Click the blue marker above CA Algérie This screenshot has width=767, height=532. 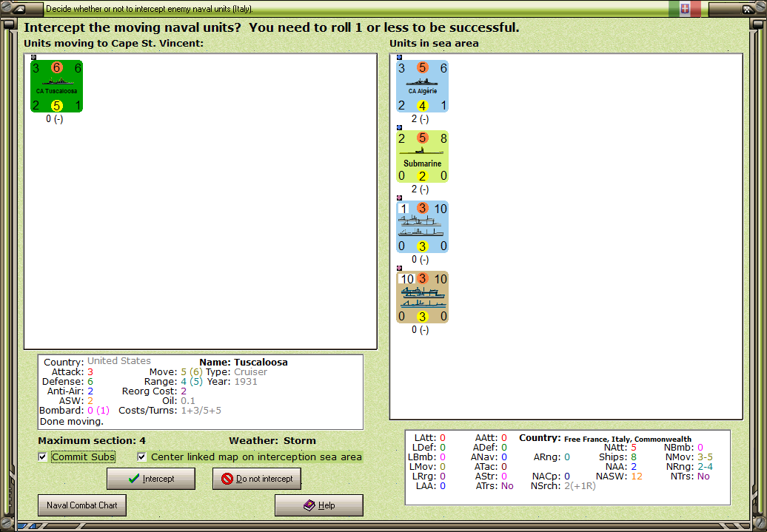point(399,57)
